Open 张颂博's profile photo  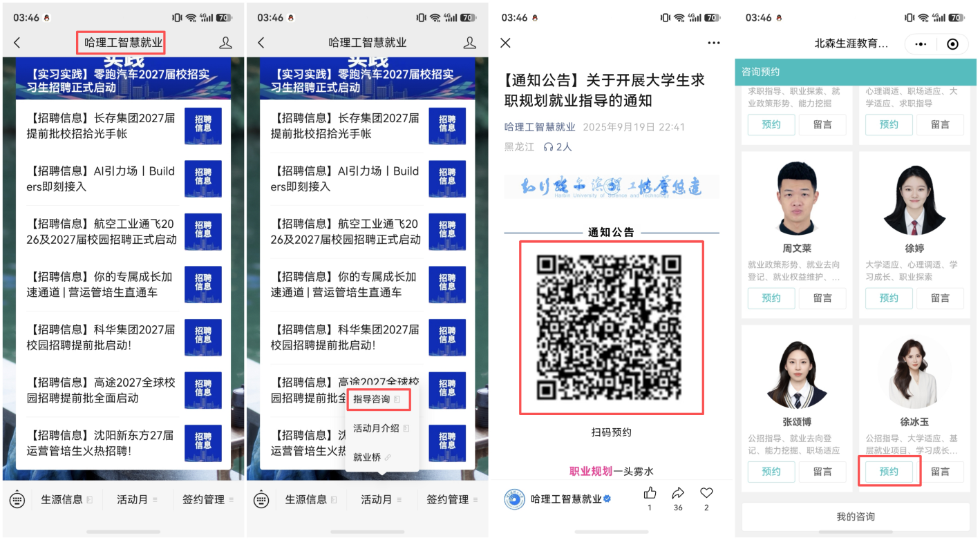click(797, 373)
